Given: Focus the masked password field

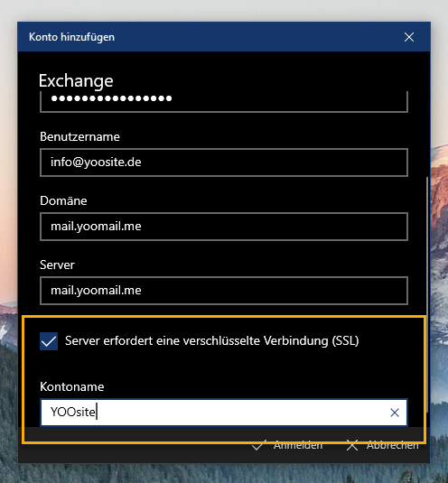Looking at the screenshot, I should pos(224,102).
